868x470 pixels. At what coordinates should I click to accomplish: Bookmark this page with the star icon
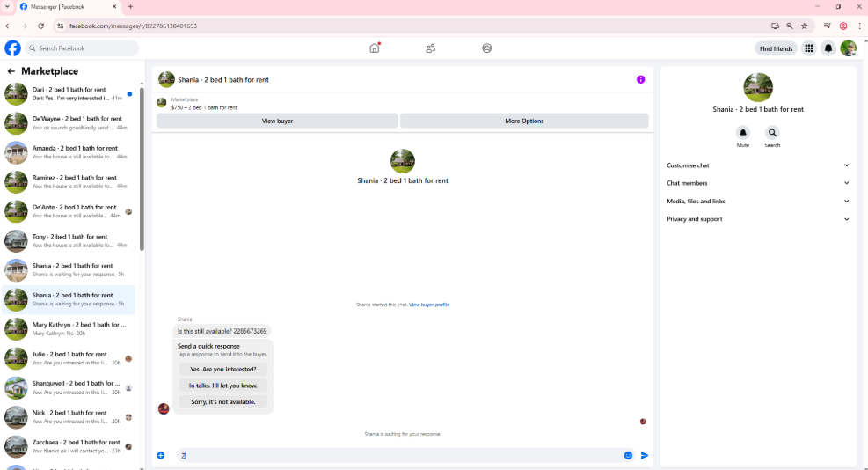tap(805, 26)
